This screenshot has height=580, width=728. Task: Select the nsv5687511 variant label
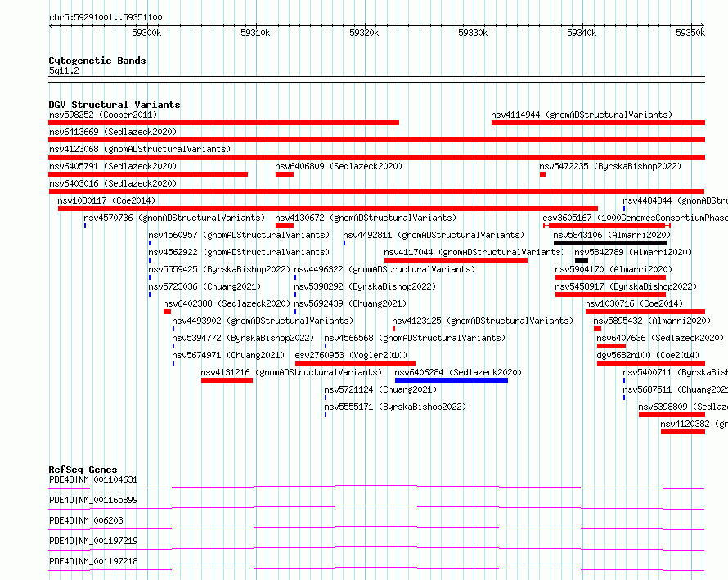coord(675,389)
